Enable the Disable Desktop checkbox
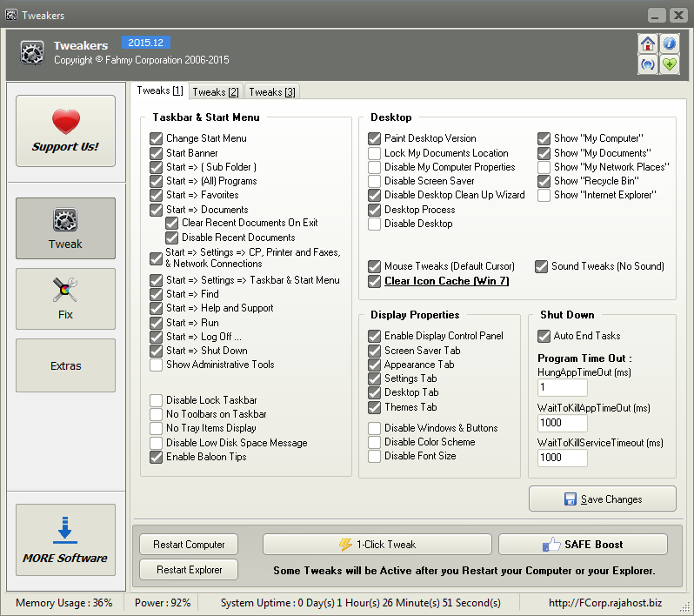 coord(375,224)
